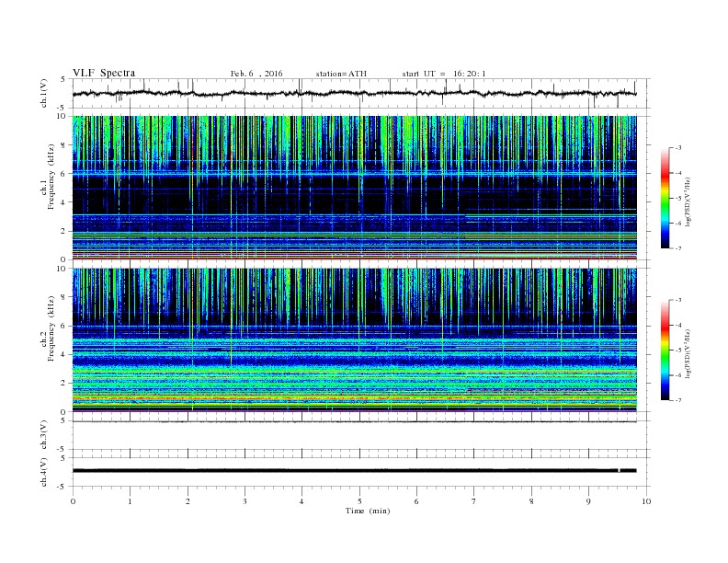Select the "ch.2 Frequency (kHz)" axis label
The width and height of the screenshot is (728, 563).
click(x=48, y=327)
